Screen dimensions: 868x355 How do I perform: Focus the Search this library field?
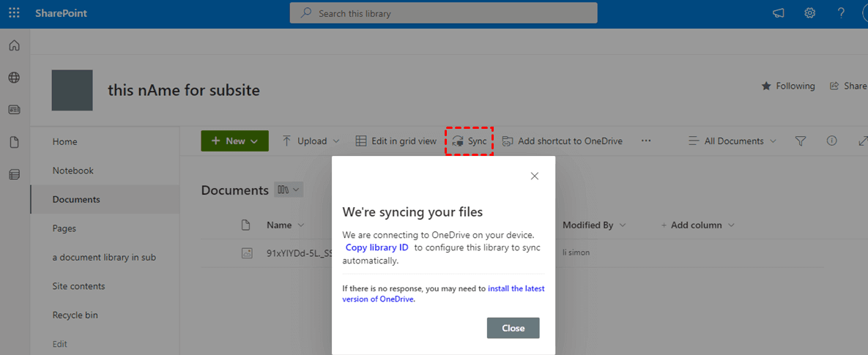(443, 13)
